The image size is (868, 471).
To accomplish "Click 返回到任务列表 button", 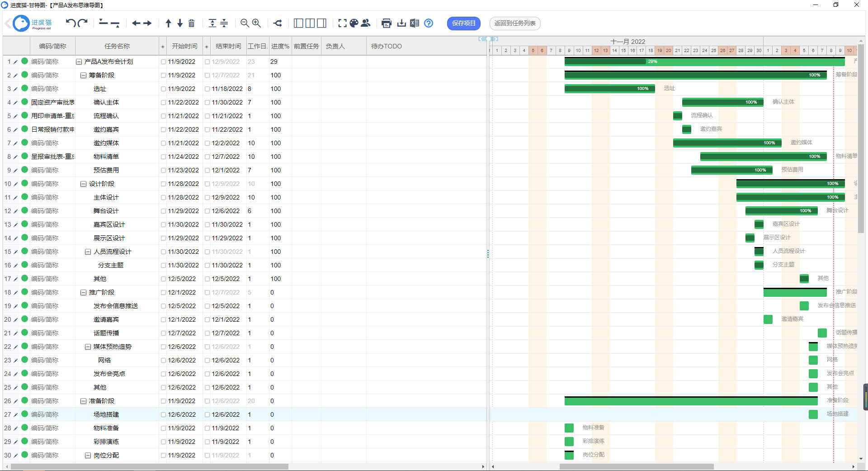I will [514, 23].
